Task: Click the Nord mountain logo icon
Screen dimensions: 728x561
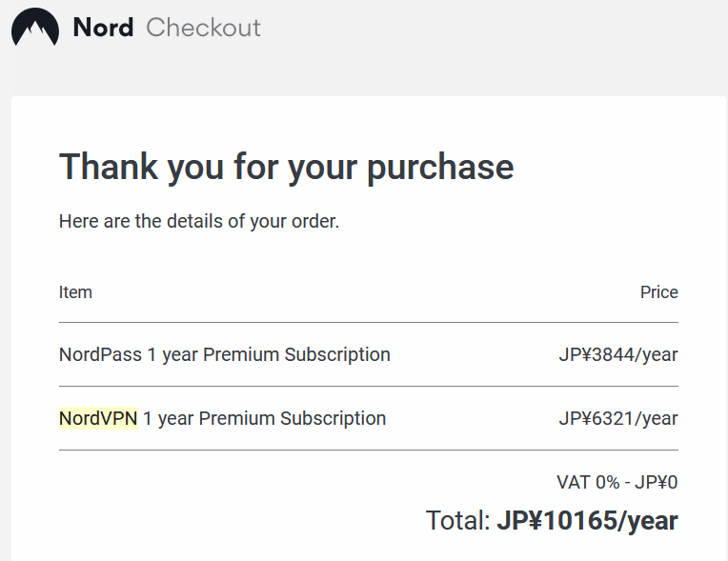Action: [34, 28]
